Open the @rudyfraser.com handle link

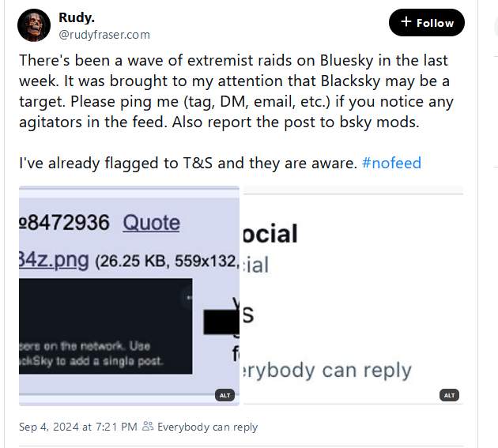[x=104, y=35]
